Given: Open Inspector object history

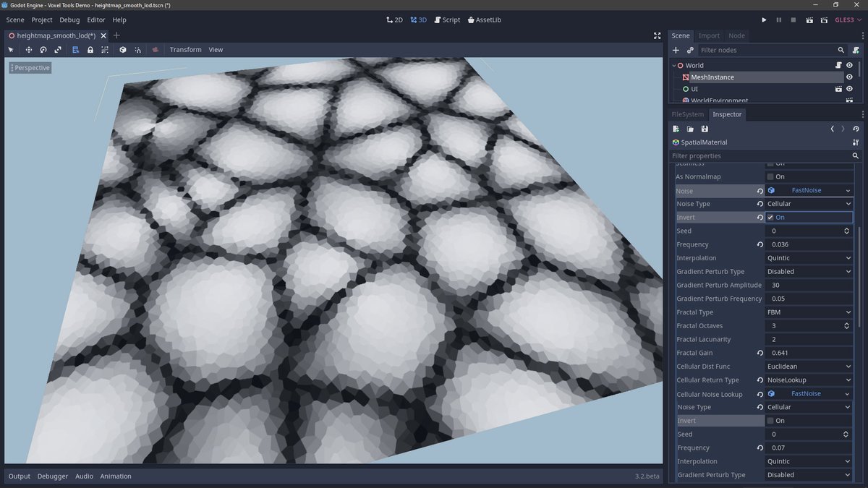Looking at the screenshot, I should pos(856,129).
